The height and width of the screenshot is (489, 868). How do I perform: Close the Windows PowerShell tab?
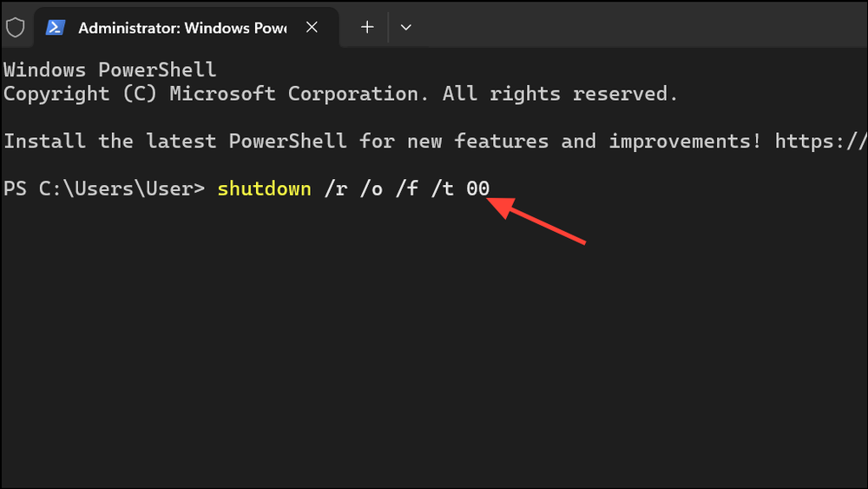[312, 27]
